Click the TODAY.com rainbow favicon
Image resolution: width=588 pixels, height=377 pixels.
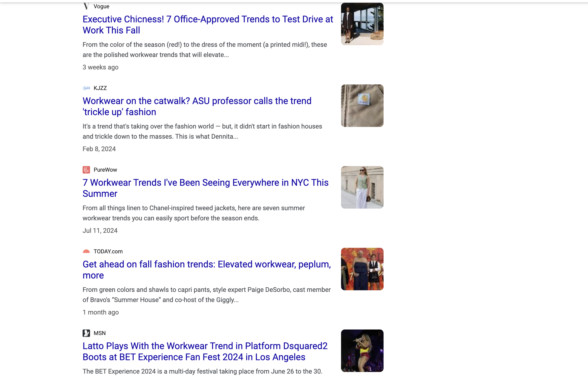86,251
